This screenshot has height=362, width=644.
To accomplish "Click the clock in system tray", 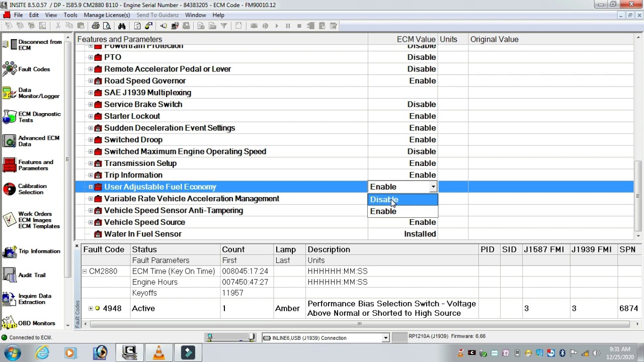I will (x=619, y=353).
